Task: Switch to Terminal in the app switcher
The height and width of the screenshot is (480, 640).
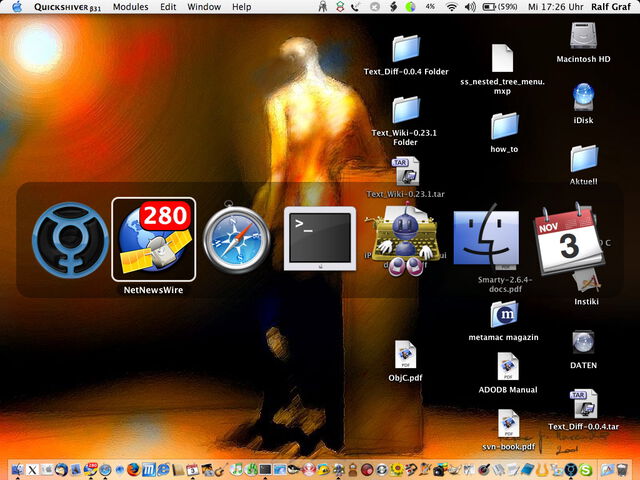Action: 320,239
